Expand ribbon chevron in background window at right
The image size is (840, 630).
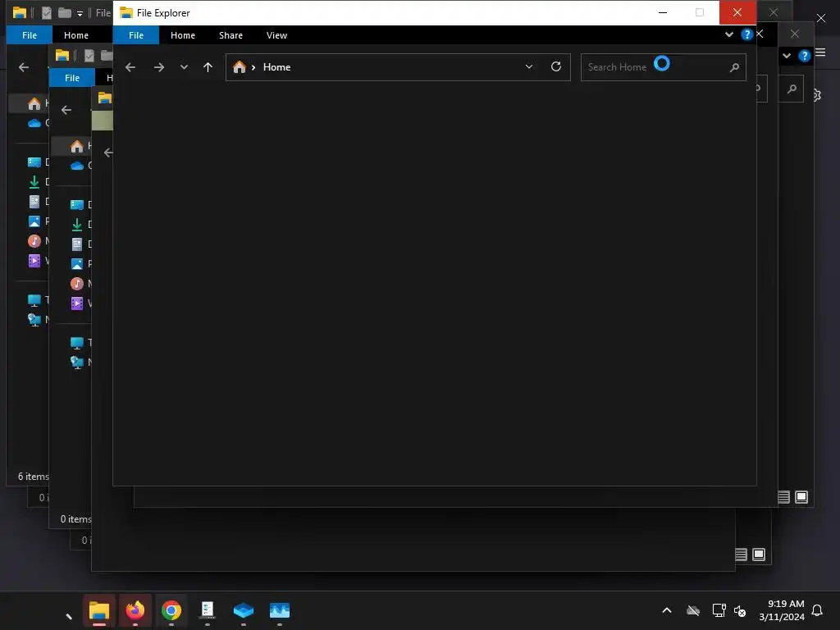click(x=787, y=56)
